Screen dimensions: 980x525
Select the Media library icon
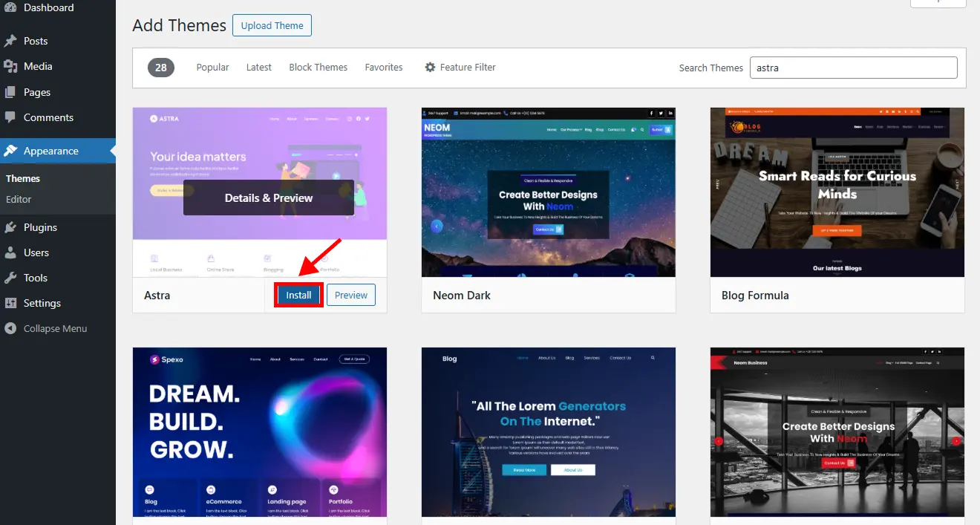[11, 66]
